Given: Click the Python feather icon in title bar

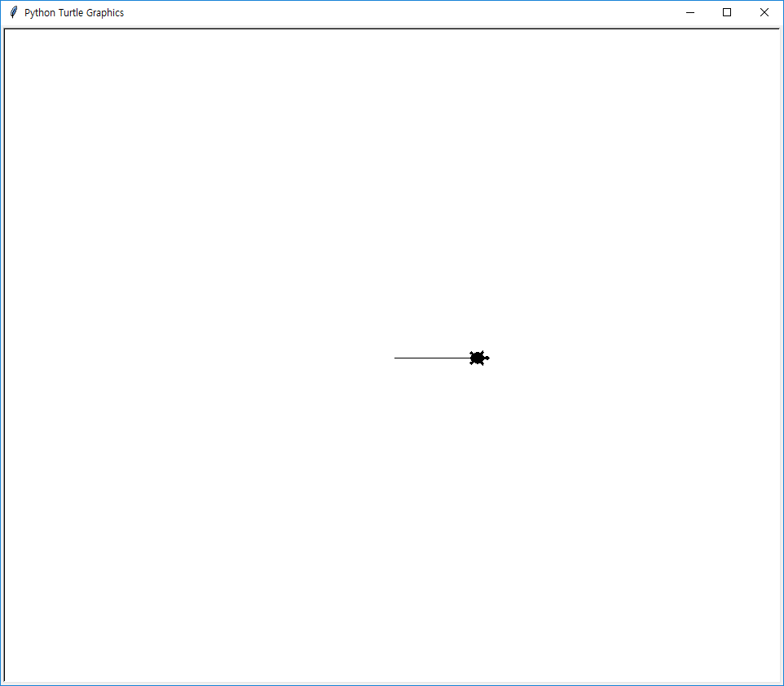Looking at the screenshot, I should point(14,12).
